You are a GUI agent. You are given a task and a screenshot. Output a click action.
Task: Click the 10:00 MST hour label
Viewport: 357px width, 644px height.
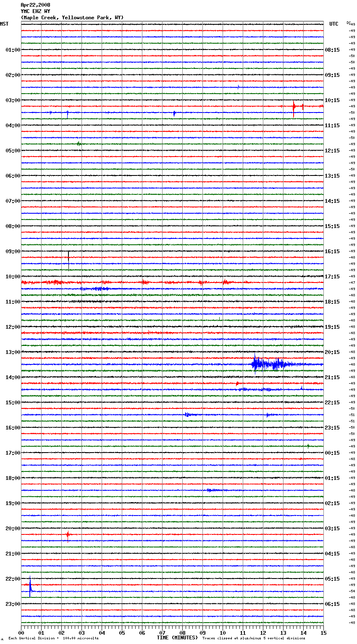[13, 277]
